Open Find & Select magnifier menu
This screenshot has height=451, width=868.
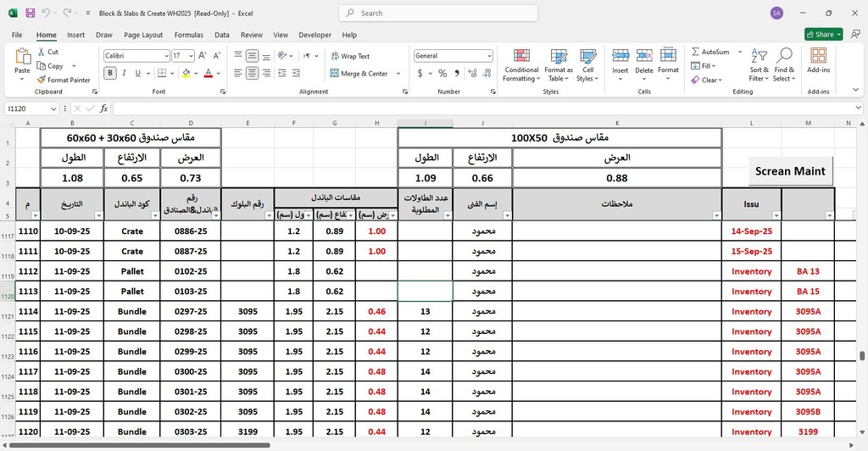pos(784,65)
